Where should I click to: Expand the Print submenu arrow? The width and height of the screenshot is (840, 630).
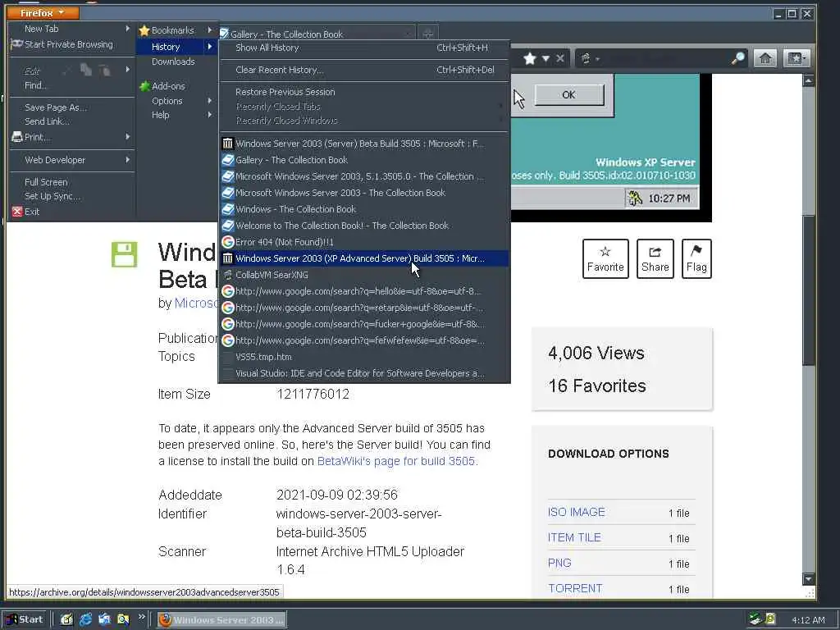pos(127,137)
